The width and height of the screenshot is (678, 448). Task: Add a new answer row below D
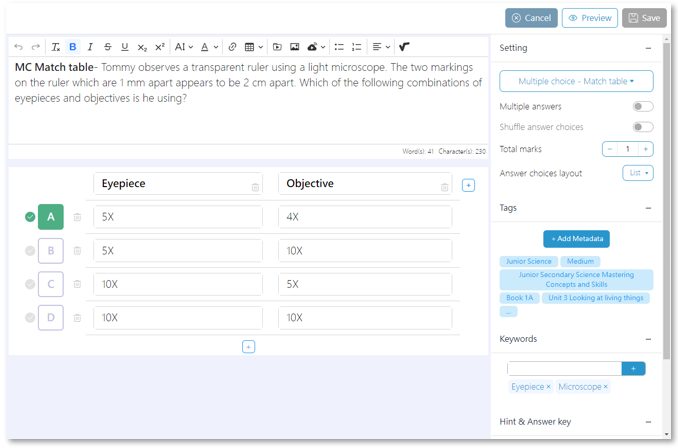tap(248, 347)
